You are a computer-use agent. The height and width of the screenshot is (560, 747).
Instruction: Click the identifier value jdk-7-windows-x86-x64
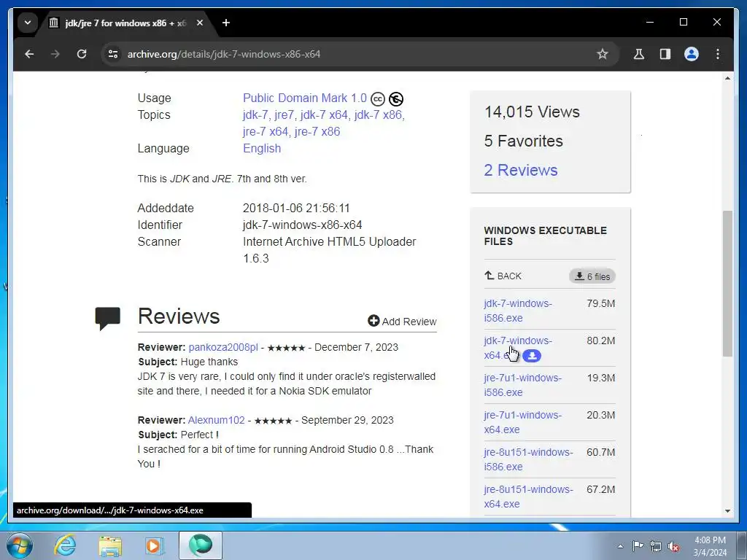pos(303,225)
